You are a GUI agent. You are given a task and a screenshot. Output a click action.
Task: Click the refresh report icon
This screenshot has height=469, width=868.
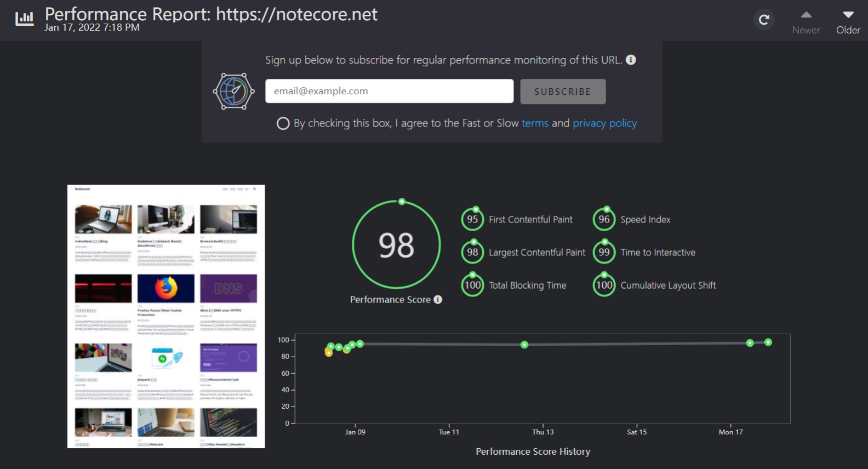click(763, 20)
